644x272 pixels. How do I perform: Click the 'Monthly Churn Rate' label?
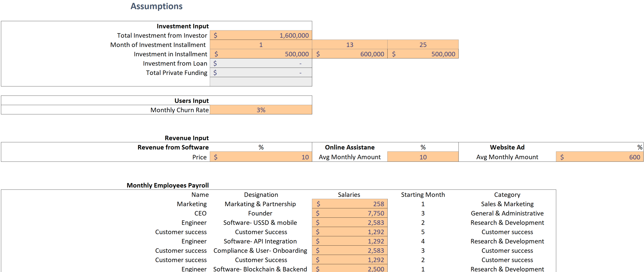pos(179,110)
